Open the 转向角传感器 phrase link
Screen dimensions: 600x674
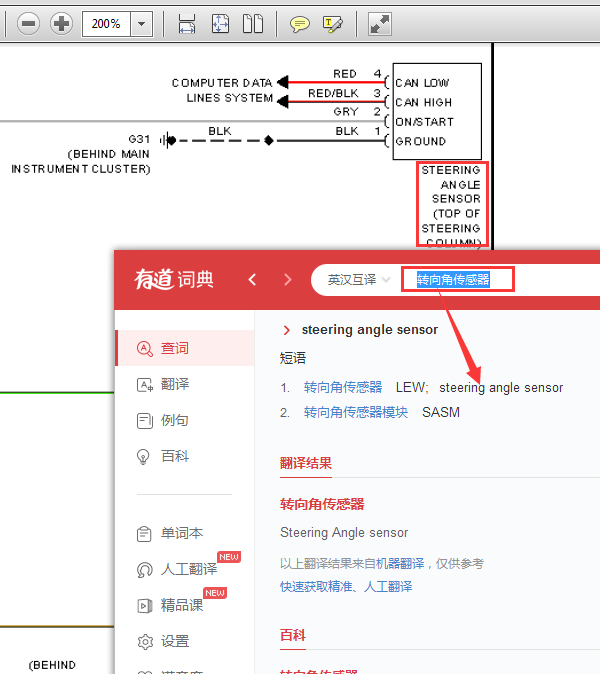point(343,387)
